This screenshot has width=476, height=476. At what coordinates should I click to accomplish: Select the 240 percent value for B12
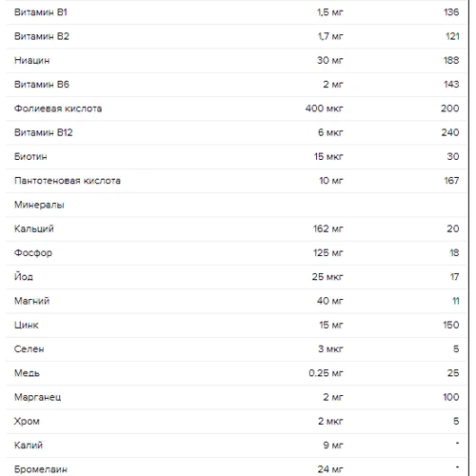coord(450,132)
